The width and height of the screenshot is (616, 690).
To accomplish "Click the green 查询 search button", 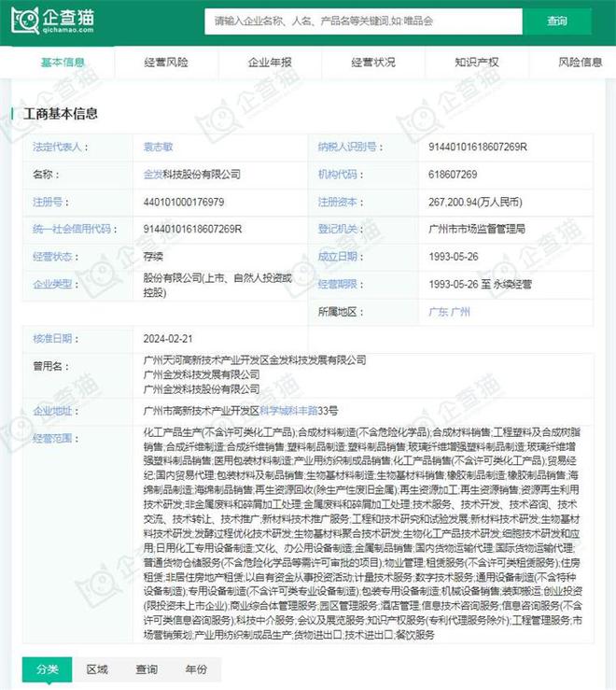I will coord(556,21).
